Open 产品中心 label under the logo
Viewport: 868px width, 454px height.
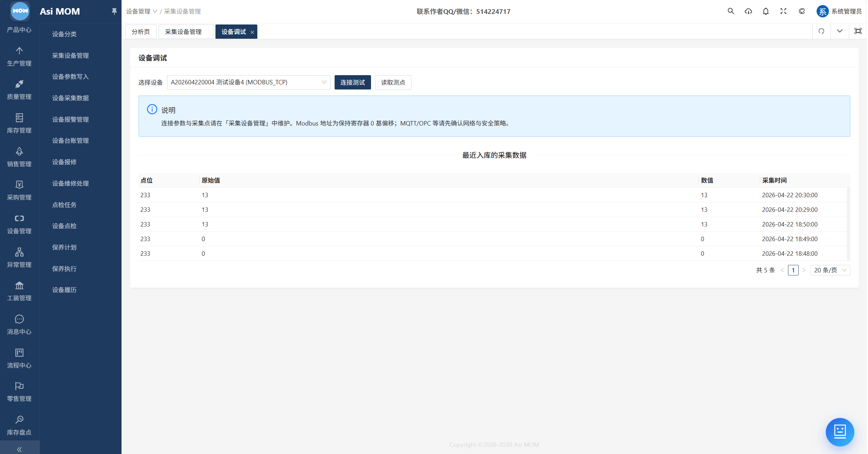click(x=19, y=30)
